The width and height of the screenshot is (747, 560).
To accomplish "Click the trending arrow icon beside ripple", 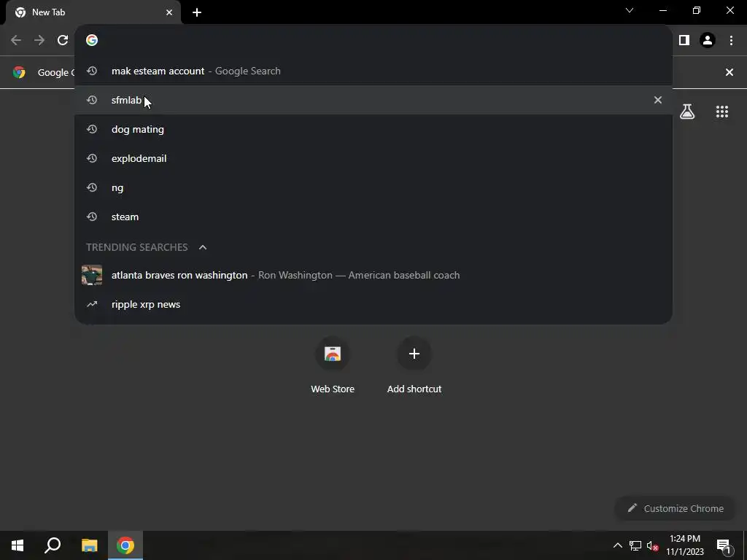I will (x=92, y=304).
